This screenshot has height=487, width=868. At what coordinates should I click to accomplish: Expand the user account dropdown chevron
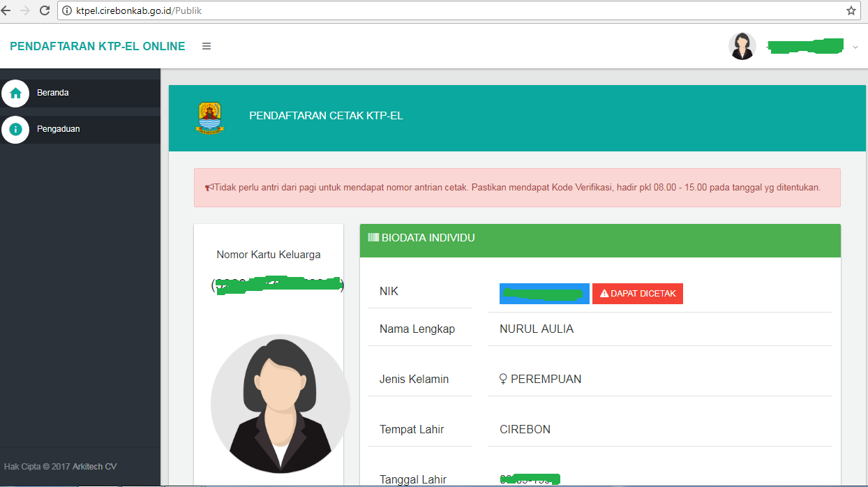855,47
